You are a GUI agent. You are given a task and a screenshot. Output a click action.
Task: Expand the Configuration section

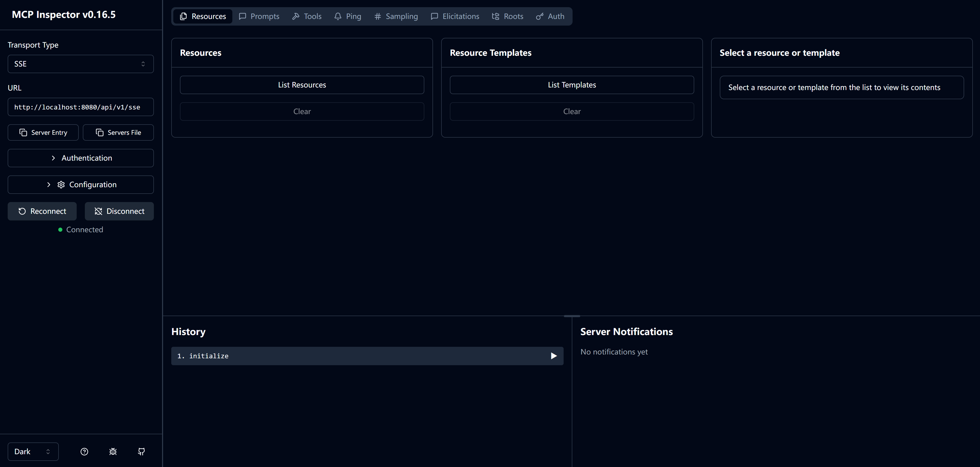click(x=81, y=185)
